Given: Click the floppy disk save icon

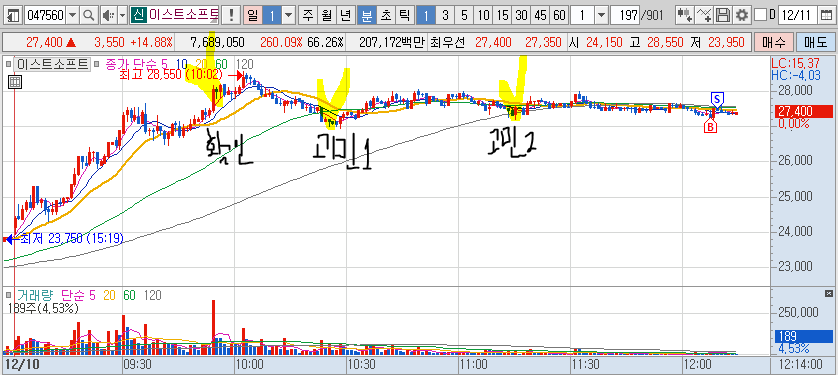Looking at the screenshot, I should coord(723,15).
